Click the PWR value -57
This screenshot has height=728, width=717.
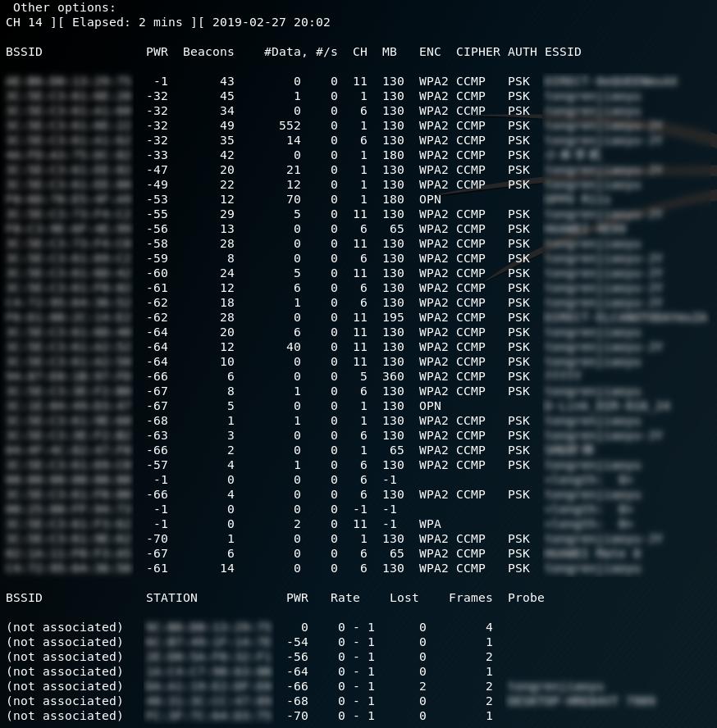pyautogui.click(x=157, y=465)
